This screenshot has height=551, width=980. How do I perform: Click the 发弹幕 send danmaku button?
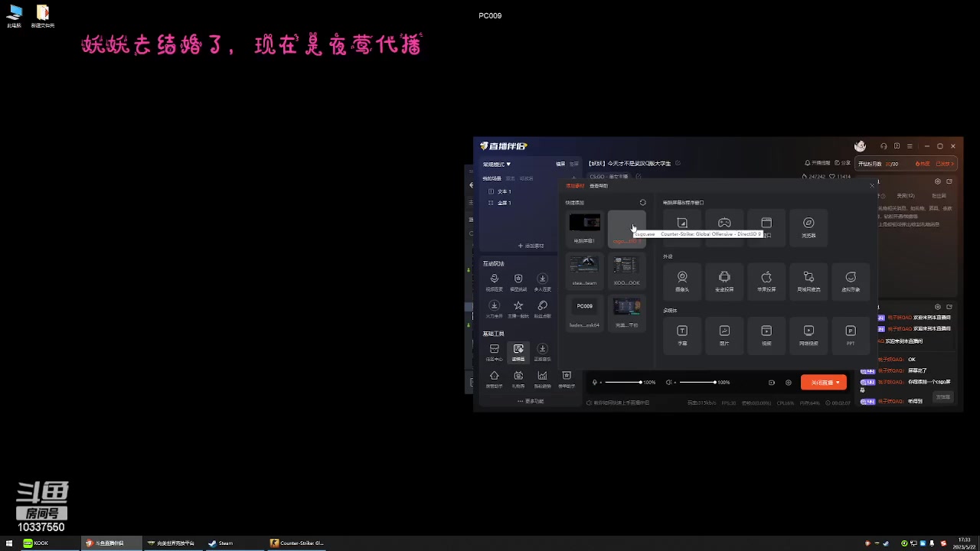[943, 397]
